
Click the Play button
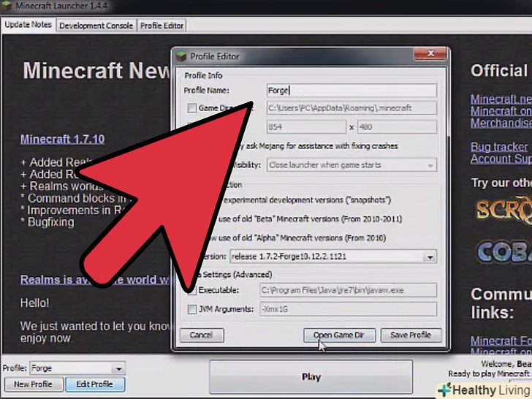click(311, 377)
